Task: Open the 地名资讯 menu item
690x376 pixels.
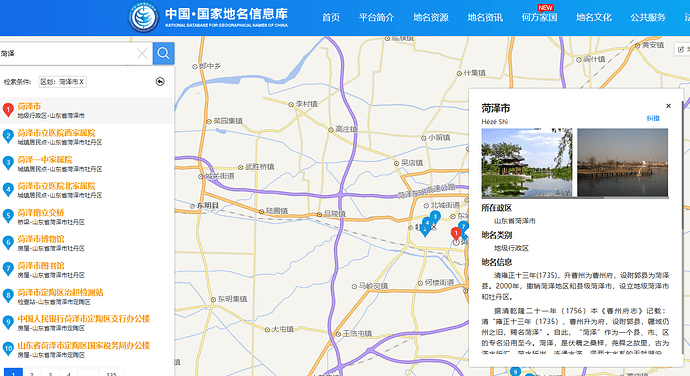Action: pyautogui.click(x=485, y=17)
